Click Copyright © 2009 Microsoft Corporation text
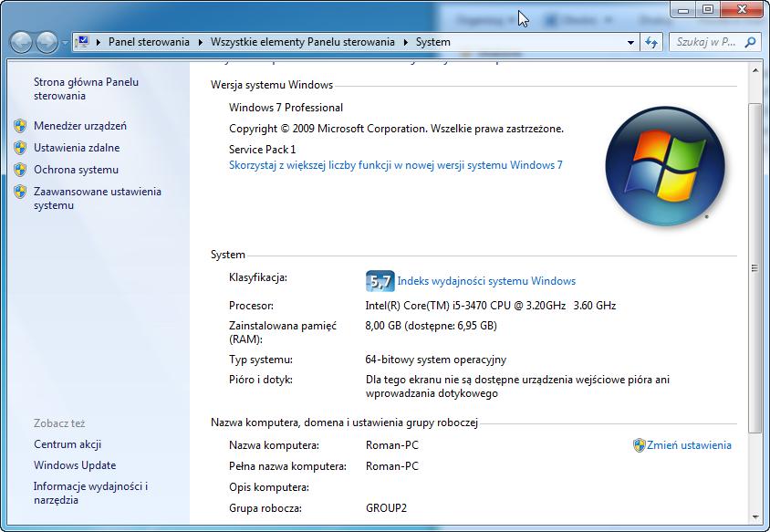The height and width of the screenshot is (532, 770). 396,129
